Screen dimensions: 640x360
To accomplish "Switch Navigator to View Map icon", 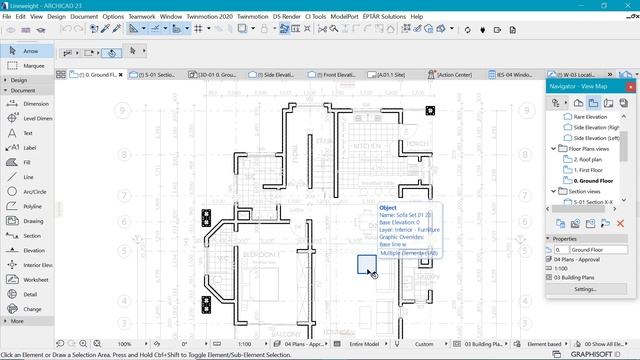I will 593,103.
